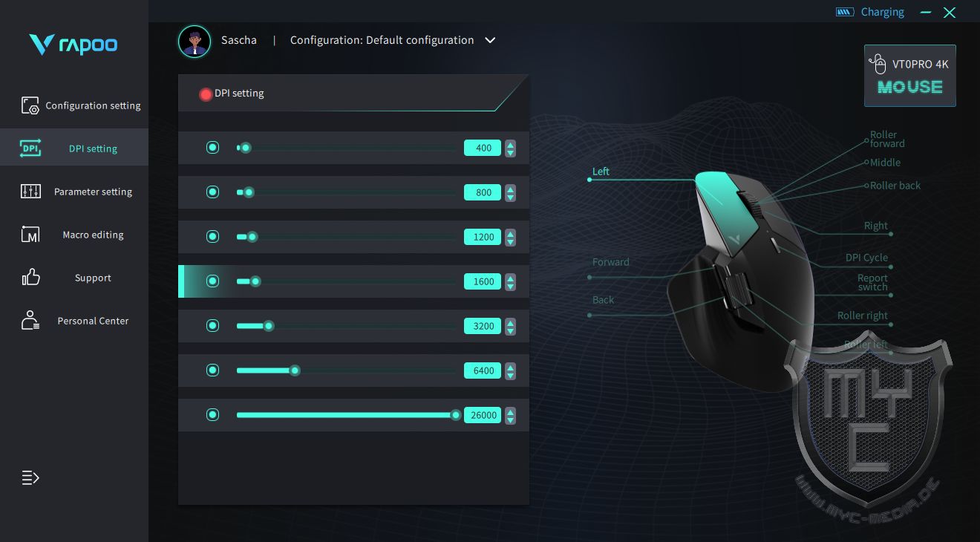Decrease the 6400 DPI value with down arrow
The height and width of the screenshot is (542, 980).
pyautogui.click(x=510, y=375)
